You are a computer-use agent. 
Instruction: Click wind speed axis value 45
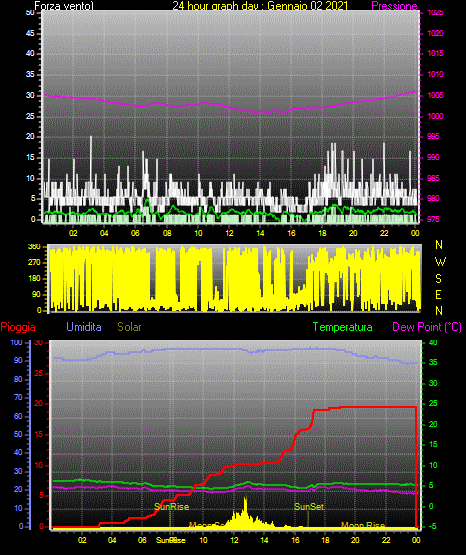(30, 33)
